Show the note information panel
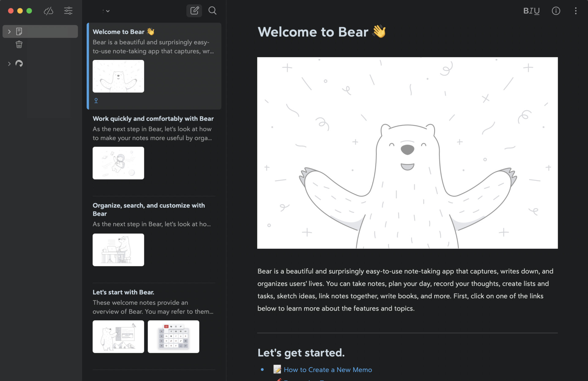588x381 pixels. pyautogui.click(x=556, y=11)
